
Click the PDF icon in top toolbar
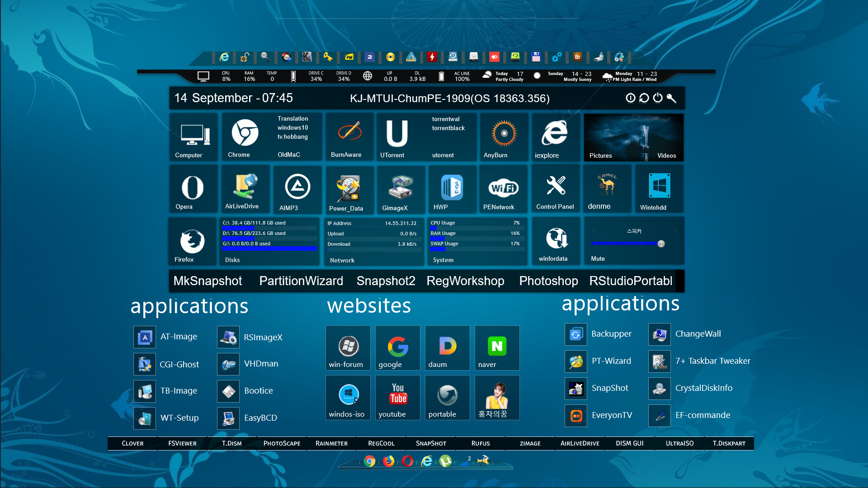pyautogui.click(x=349, y=57)
